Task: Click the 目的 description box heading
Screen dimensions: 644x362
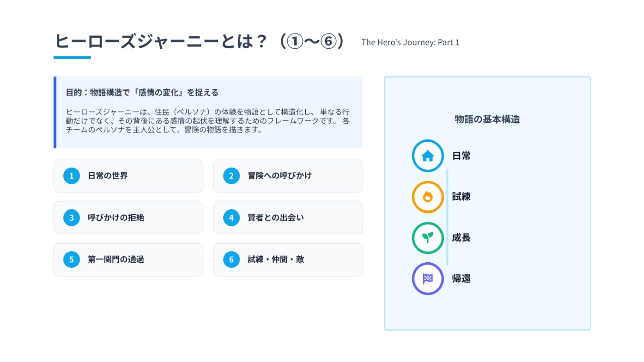Action: 142,93
